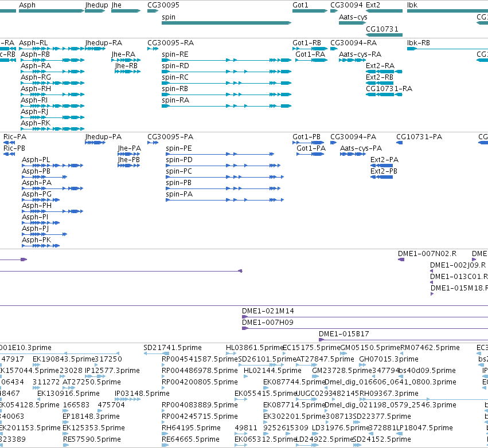The image size is (488, 448).
Task: Click the Got1-PB protein label
Action: (x=306, y=137)
